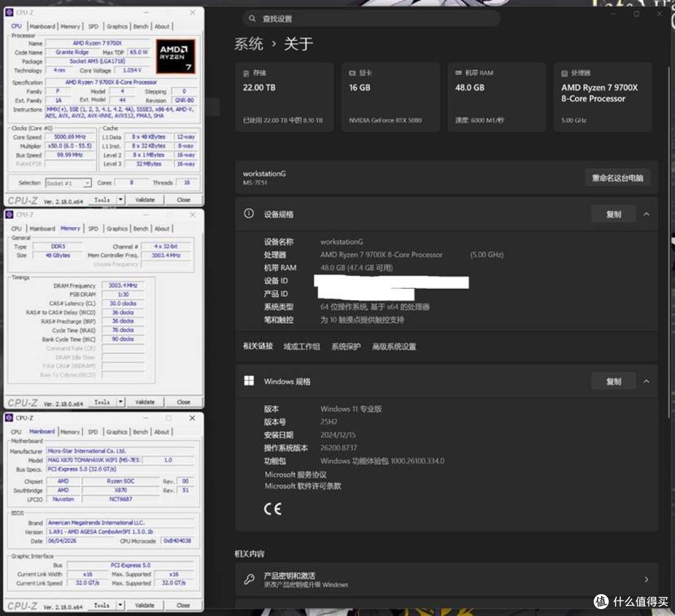
Task: Select the CPU tab in the Memory page window
Action: point(16,229)
